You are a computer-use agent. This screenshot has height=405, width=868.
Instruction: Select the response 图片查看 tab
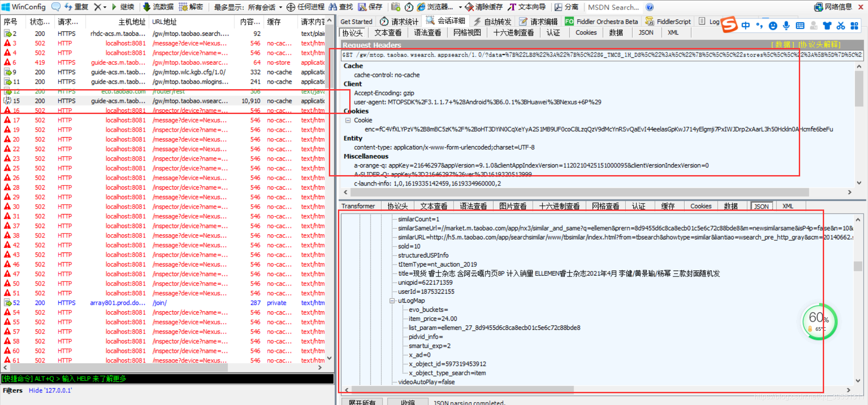coord(512,206)
